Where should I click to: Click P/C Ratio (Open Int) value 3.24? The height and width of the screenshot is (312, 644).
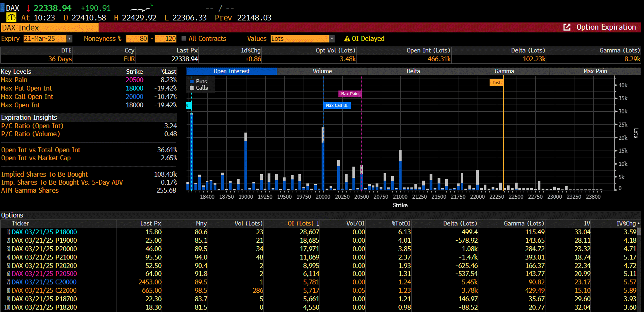pyautogui.click(x=170, y=126)
